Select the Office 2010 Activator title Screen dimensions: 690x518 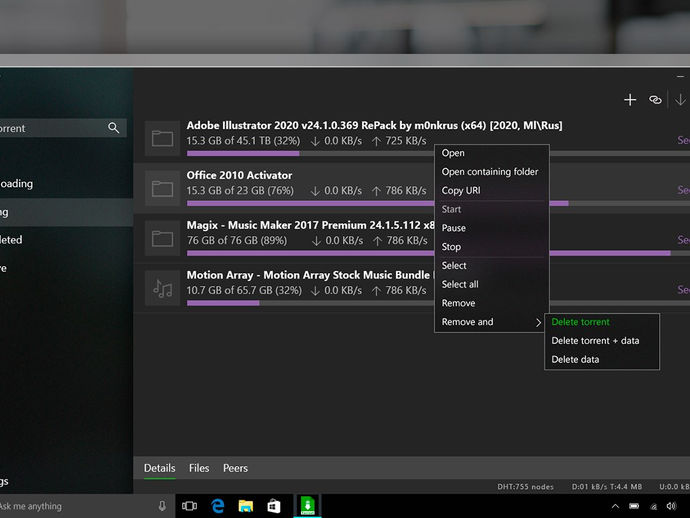(x=239, y=175)
